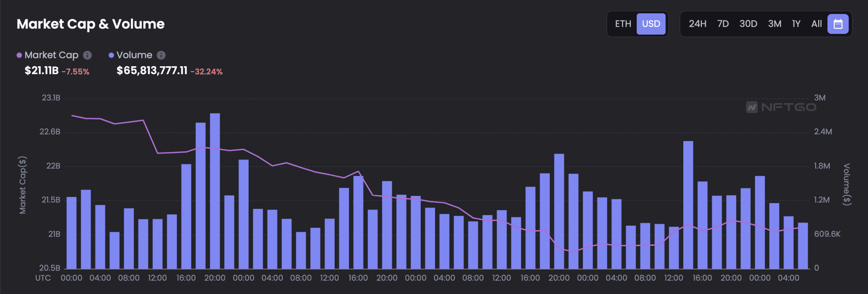The height and width of the screenshot is (294, 868).
Task: Switch currency to ETH
Action: point(623,24)
